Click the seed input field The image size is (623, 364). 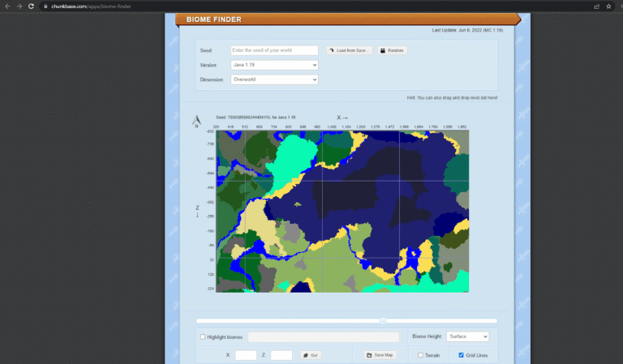click(274, 50)
